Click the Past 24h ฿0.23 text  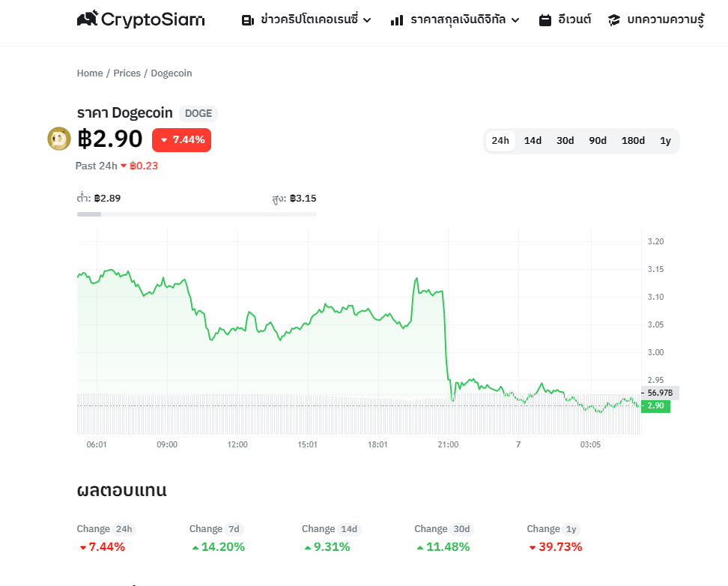click(x=117, y=166)
